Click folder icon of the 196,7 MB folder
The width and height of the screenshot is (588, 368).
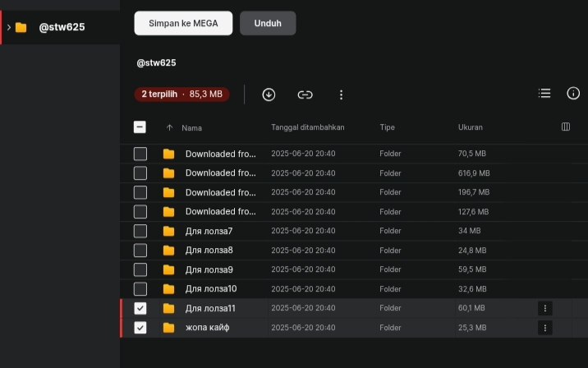[168, 192]
